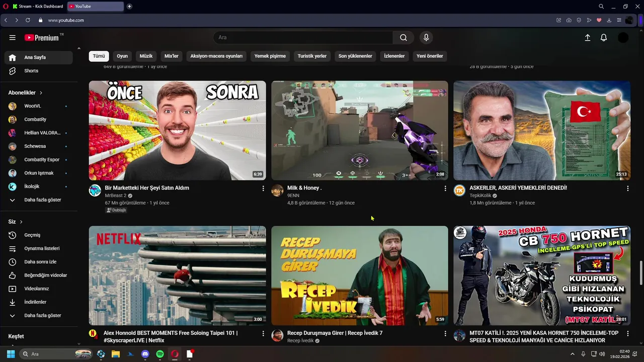The width and height of the screenshot is (644, 362).
Task: Open more options for Recep Duruşmaya Girer video
Action: coord(445,333)
